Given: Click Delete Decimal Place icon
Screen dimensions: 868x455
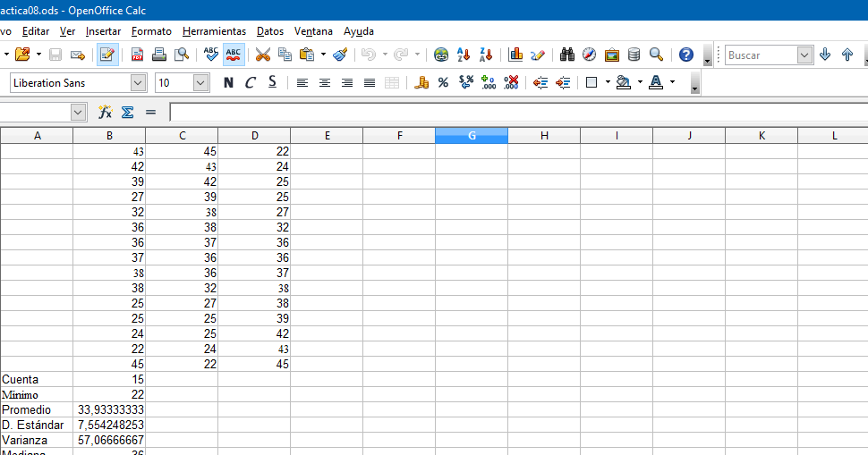Looking at the screenshot, I should coord(511,83).
